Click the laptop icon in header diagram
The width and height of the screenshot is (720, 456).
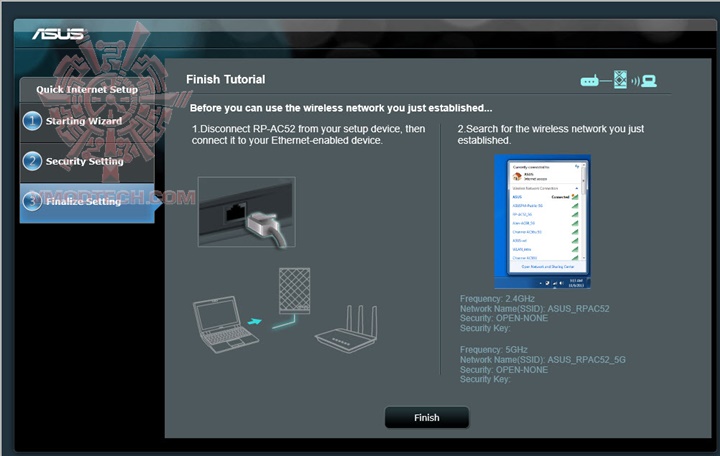649,81
